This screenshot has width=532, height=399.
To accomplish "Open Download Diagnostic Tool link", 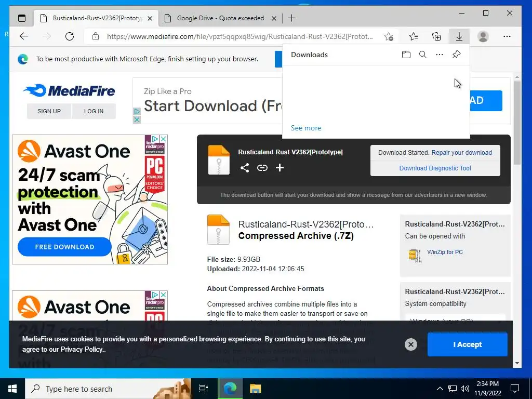I will (435, 168).
